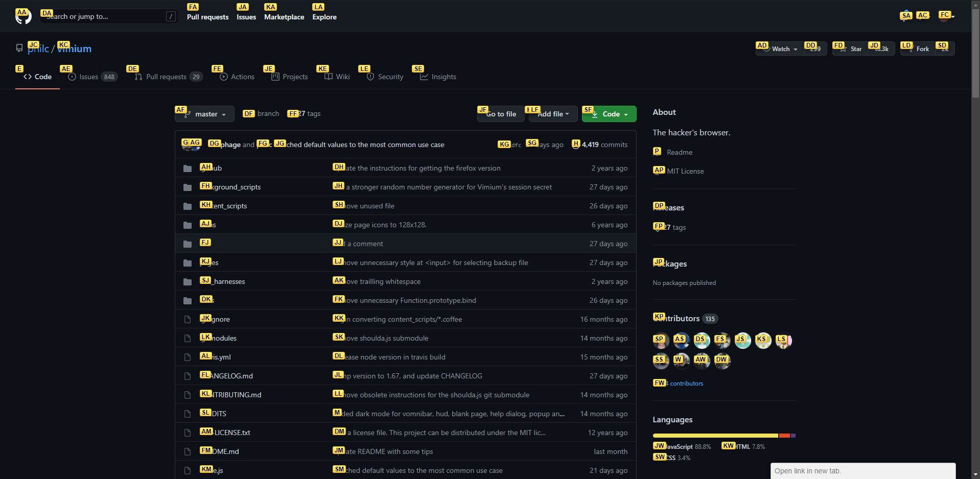Open the notifications bell
980x479 pixels.
coord(906,16)
